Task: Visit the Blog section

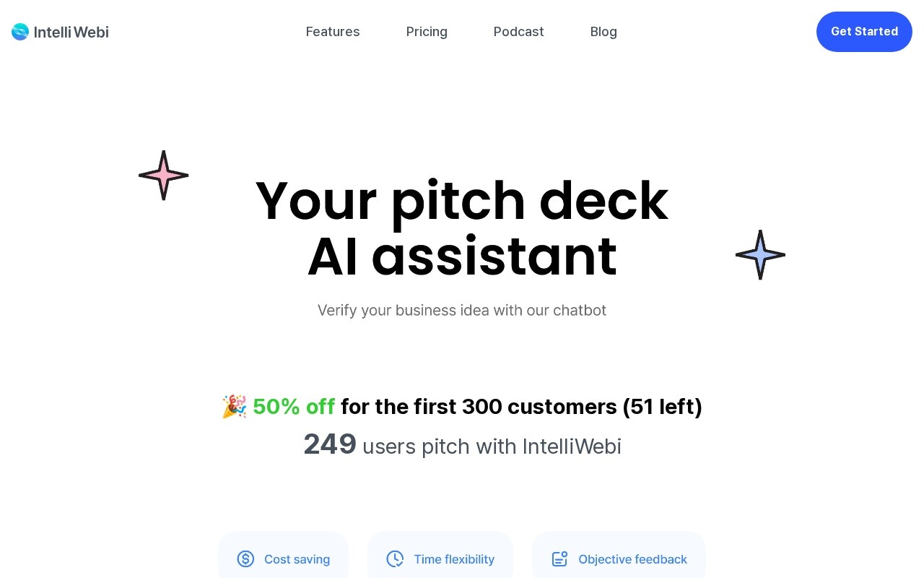Action: (603, 32)
